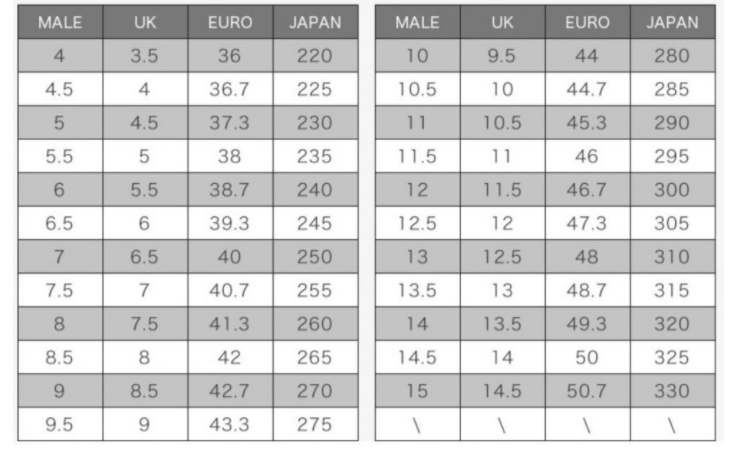
Task: Click the EURO 43.3 cell
Action: [230, 424]
